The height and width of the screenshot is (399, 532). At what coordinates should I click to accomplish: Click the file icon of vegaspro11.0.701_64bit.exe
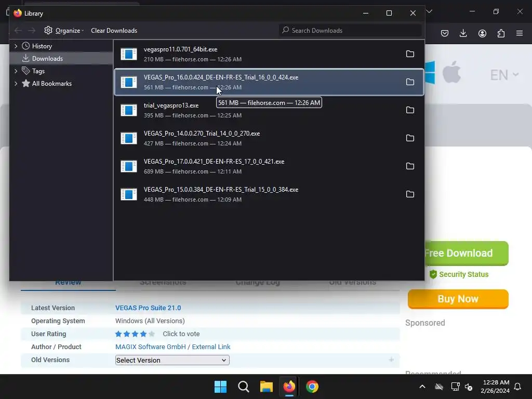(x=129, y=54)
